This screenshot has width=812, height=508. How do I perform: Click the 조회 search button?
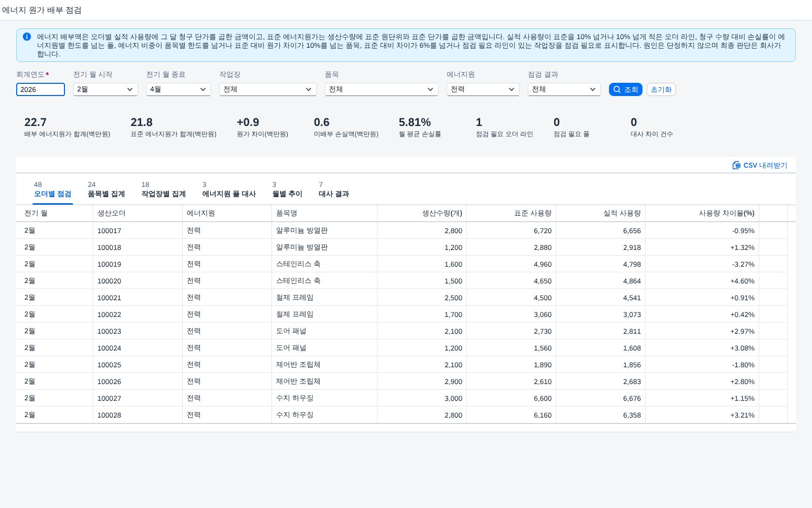coord(625,89)
